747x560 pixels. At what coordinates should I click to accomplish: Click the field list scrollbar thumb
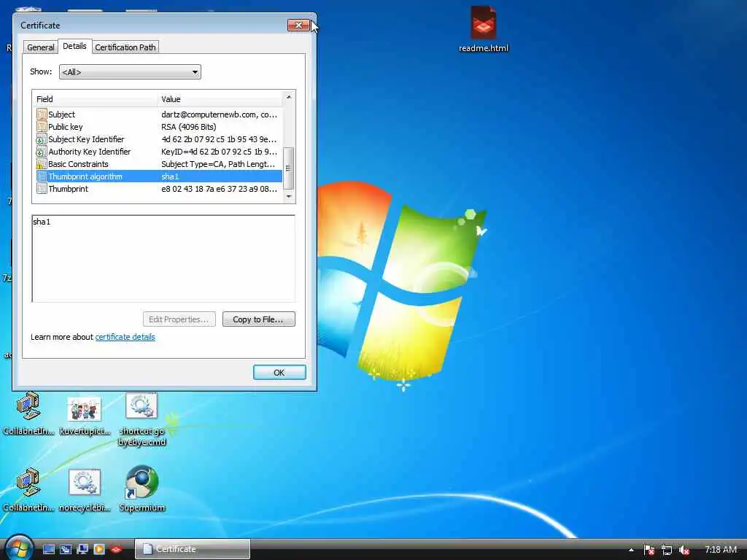pos(289,168)
